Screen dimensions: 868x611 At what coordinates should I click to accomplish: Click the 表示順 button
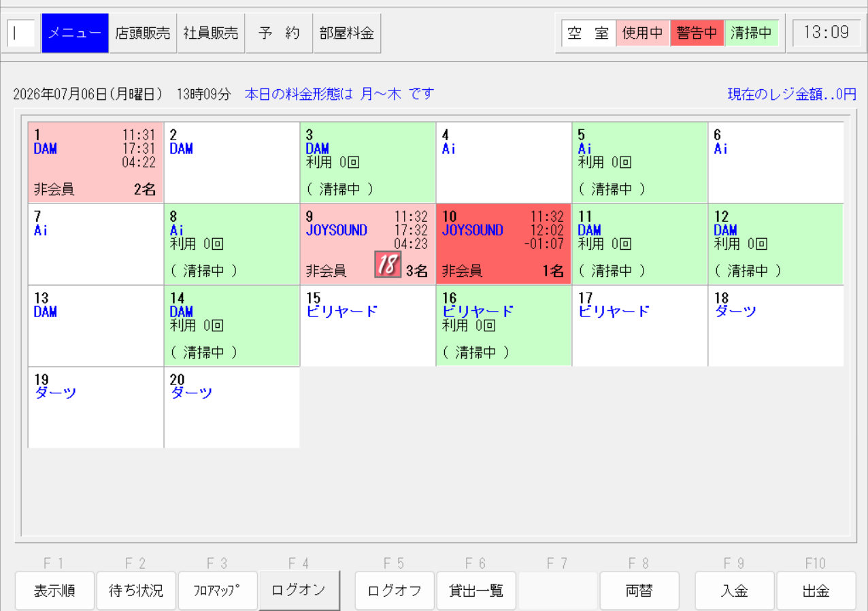tap(54, 591)
